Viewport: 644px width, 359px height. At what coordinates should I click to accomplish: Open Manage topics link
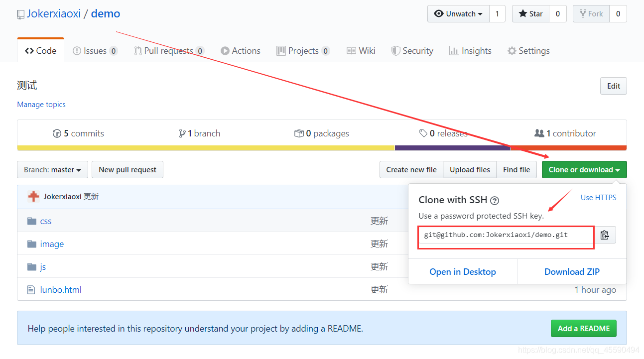pyautogui.click(x=41, y=105)
